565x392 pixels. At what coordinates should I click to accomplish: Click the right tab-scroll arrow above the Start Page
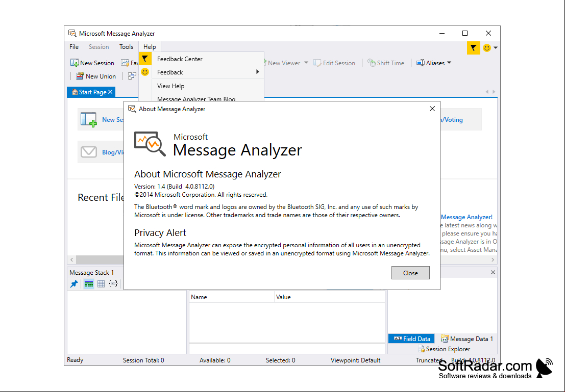click(x=494, y=92)
